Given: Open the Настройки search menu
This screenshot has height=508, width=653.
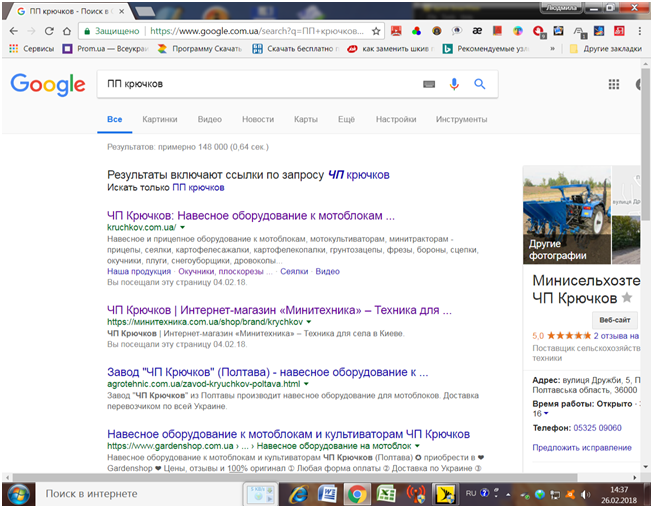Looking at the screenshot, I should (396, 120).
